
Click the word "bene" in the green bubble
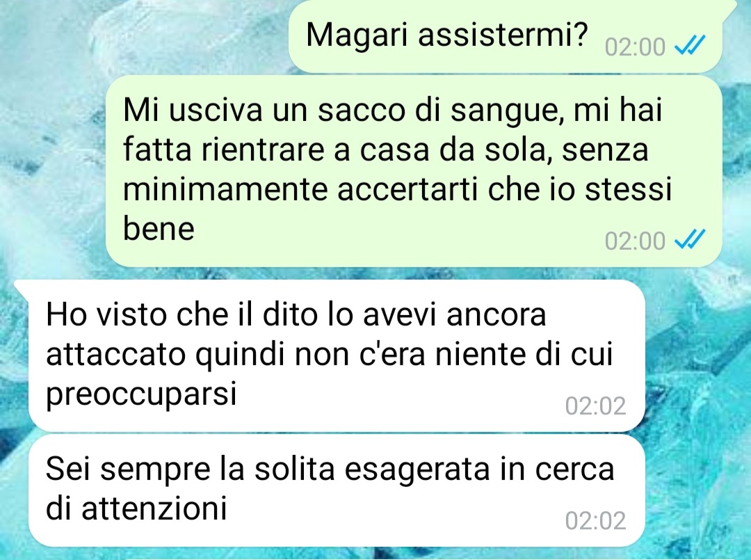point(159,228)
